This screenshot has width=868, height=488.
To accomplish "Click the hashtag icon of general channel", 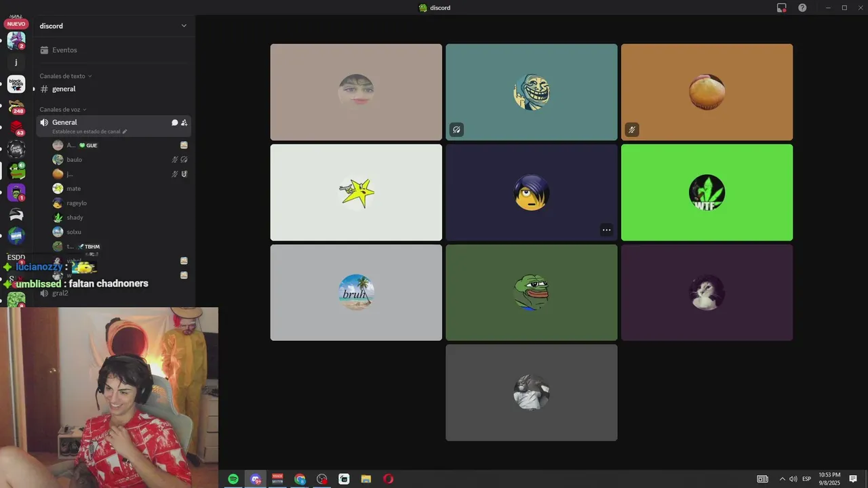I will pyautogui.click(x=44, y=89).
